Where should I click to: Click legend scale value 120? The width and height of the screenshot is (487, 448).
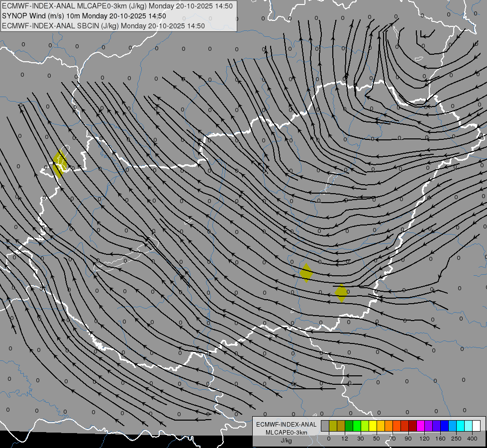tap(425, 439)
